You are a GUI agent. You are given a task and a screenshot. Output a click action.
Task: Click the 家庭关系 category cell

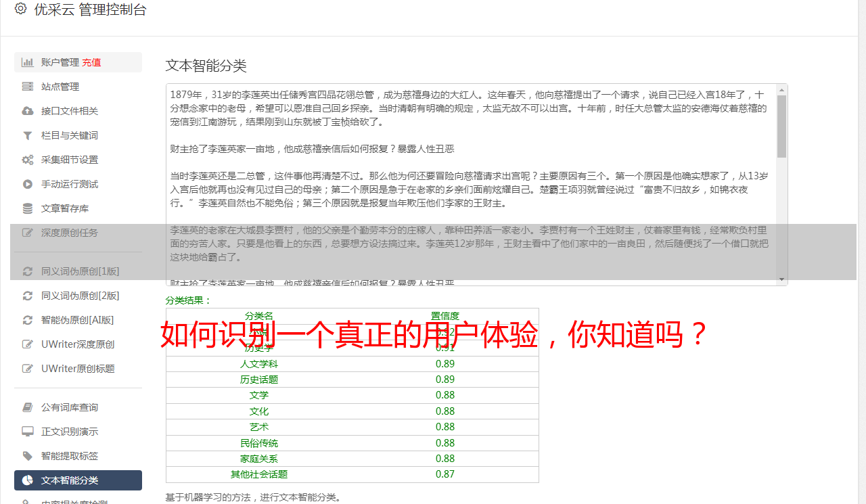pyautogui.click(x=259, y=459)
